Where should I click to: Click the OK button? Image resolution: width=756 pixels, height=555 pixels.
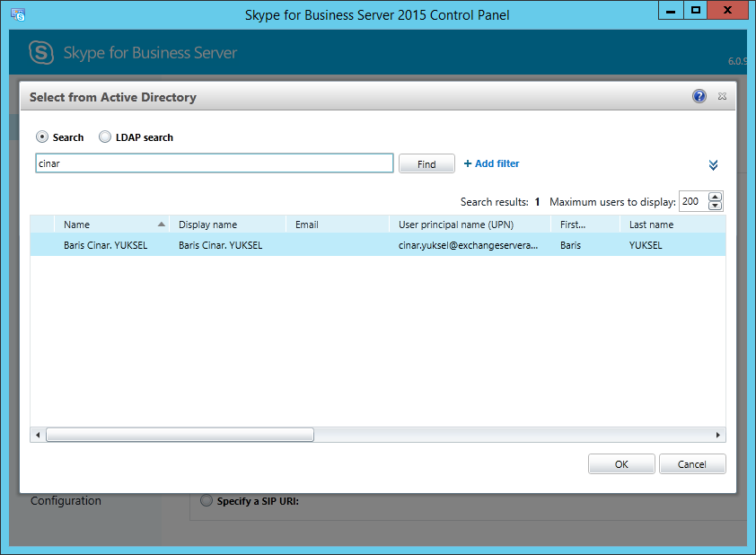(621, 464)
